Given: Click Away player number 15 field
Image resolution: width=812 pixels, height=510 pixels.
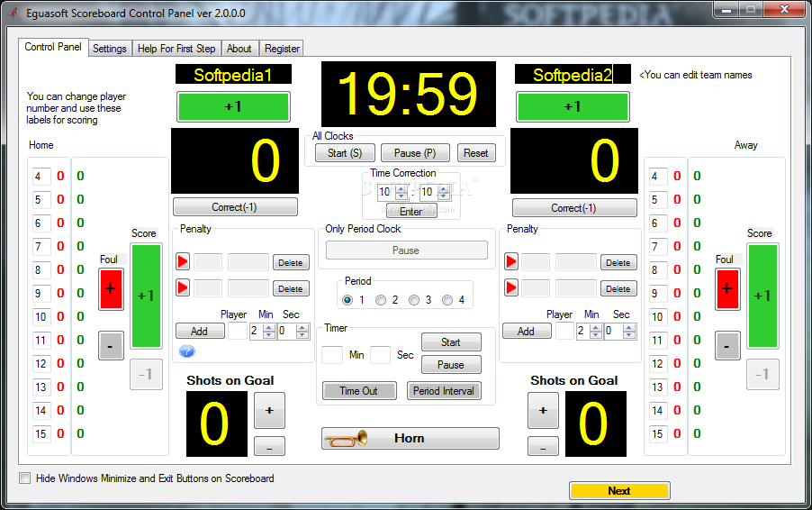Looking at the screenshot, I should 658,433.
